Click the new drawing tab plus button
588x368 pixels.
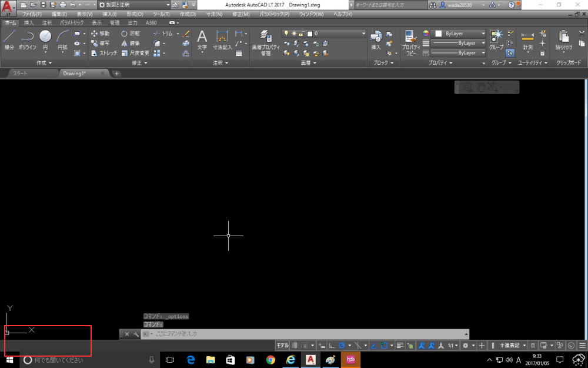click(116, 74)
